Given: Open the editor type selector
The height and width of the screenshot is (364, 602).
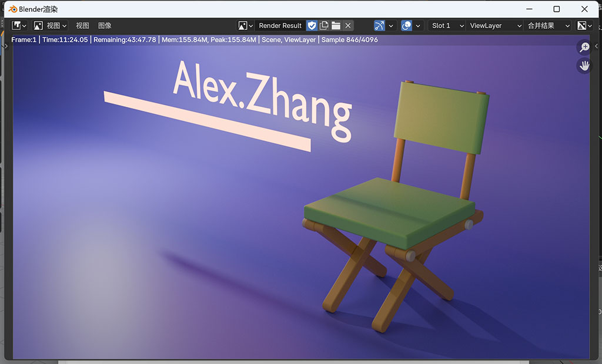Looking at the screenshot, I should [x=19, y=26].
